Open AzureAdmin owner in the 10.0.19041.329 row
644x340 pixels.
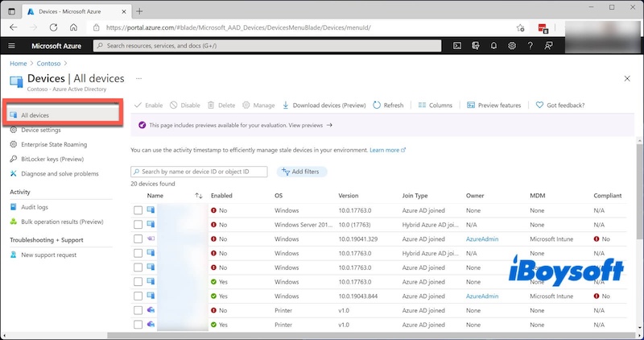(x=482, y=238)
